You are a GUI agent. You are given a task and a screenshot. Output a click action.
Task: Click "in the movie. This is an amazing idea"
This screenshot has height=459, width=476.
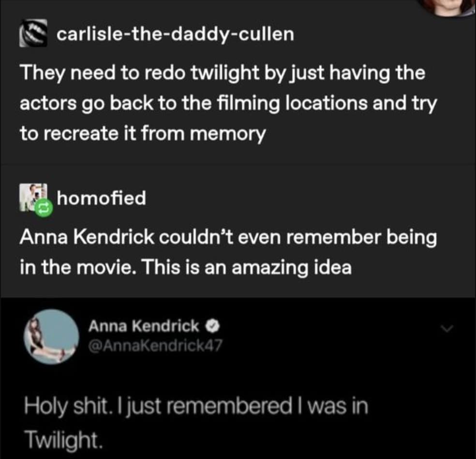pyautogui.click(x=186, y=267)
